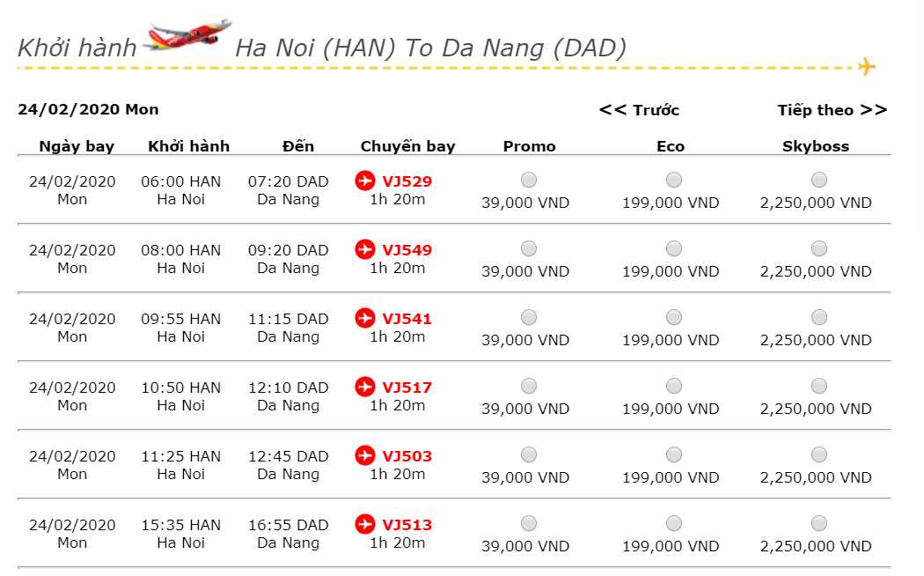Image resolution: width=924 pixels, height=576 pixels.
Task: Select Skyboss fare for flight VJ541
Action: 818,317
